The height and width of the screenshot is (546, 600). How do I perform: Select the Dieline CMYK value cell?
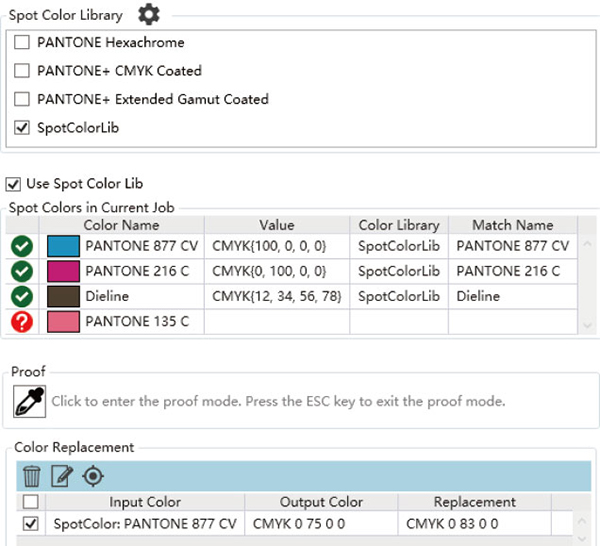277,296
